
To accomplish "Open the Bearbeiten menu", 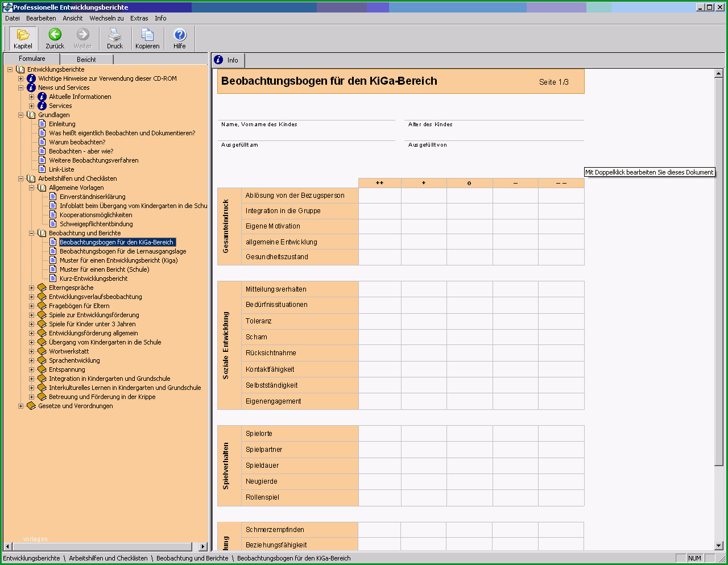I will click(41, 18).
